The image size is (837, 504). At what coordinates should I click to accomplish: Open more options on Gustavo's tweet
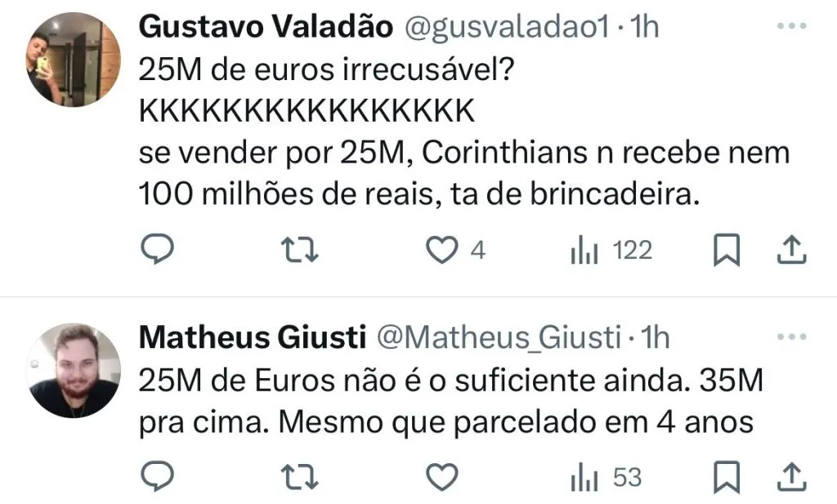pyautogui.click(x=790, y=26)
